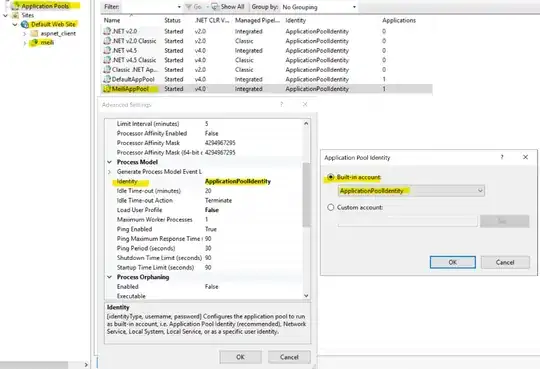Click the Application Pools tree icon
The height and width of the screenshot is (369, 540).
click(x=15, y=6)
